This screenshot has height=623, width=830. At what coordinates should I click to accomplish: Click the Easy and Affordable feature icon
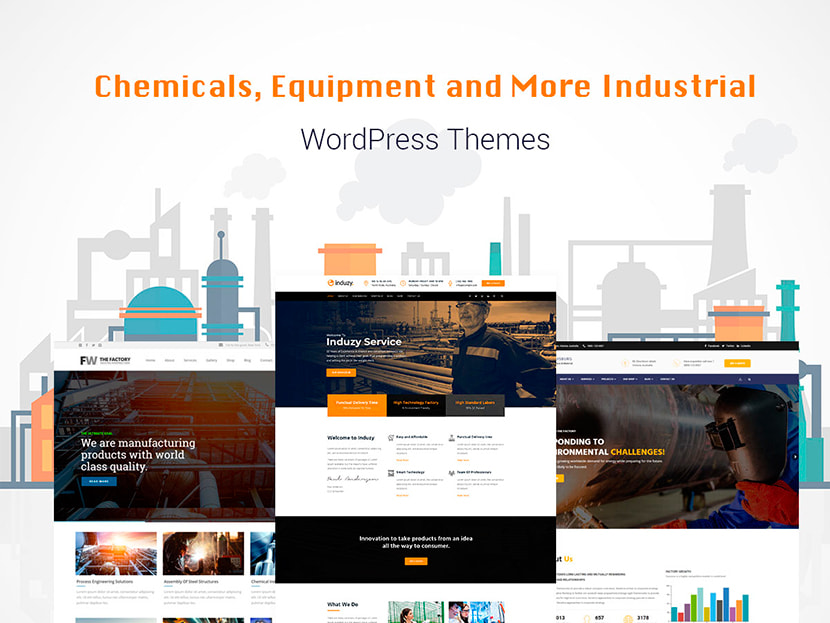391,438
